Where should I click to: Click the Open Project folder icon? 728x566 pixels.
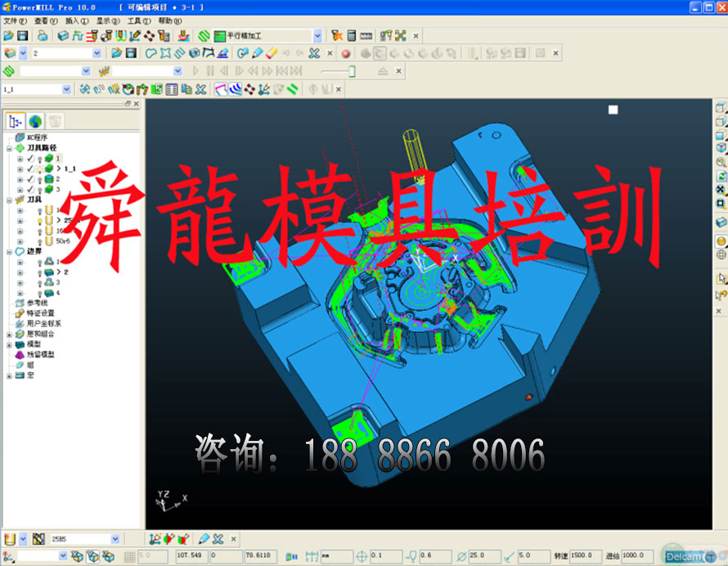click(8, 36)
